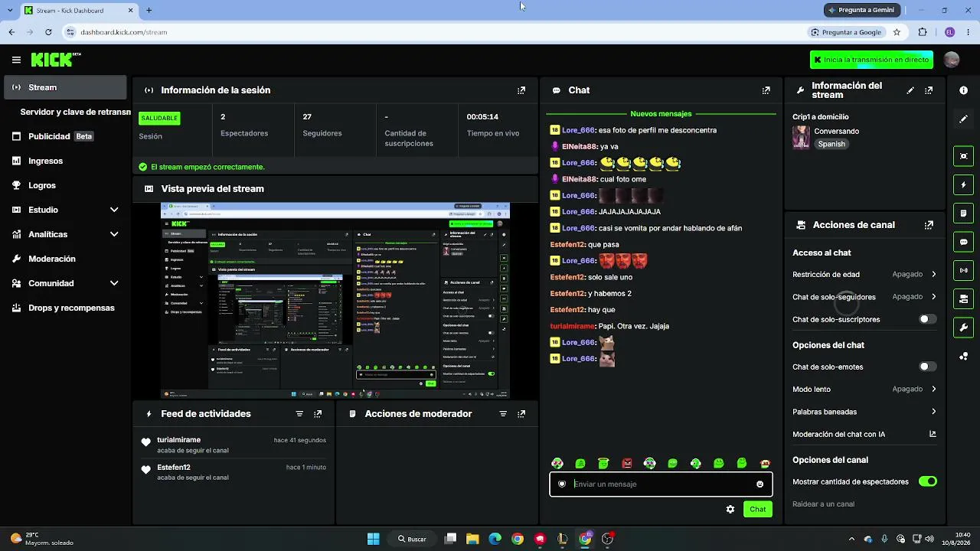Click the Windows Start button
Image resolution: width=980 pixels, height=551 pixels.
[x=374, y=539]
